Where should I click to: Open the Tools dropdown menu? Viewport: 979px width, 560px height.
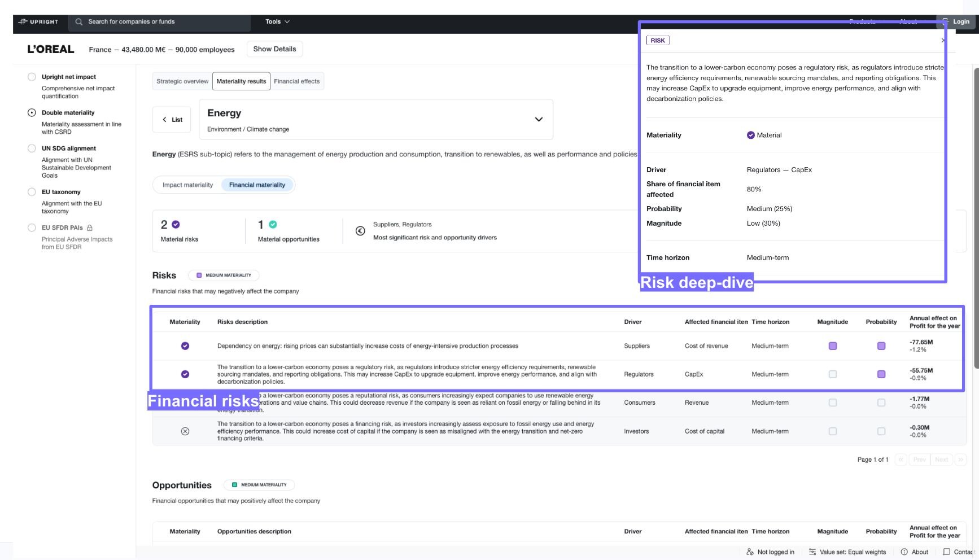(x=278, y=22)
